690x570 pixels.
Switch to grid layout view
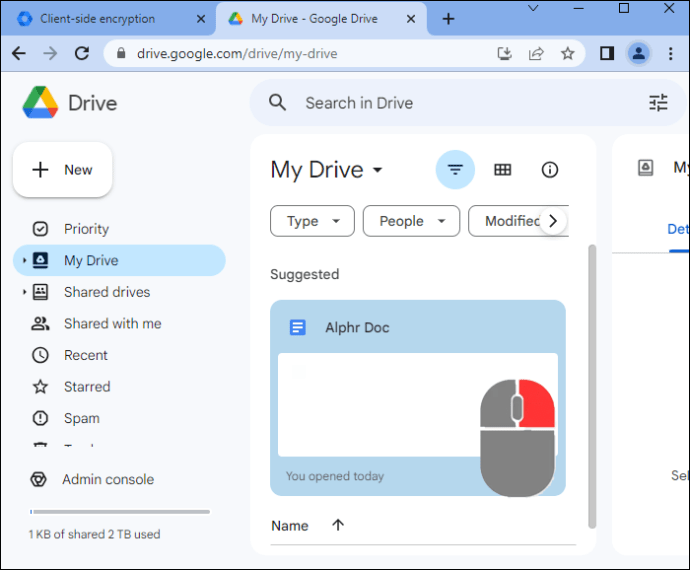point(503,169)
